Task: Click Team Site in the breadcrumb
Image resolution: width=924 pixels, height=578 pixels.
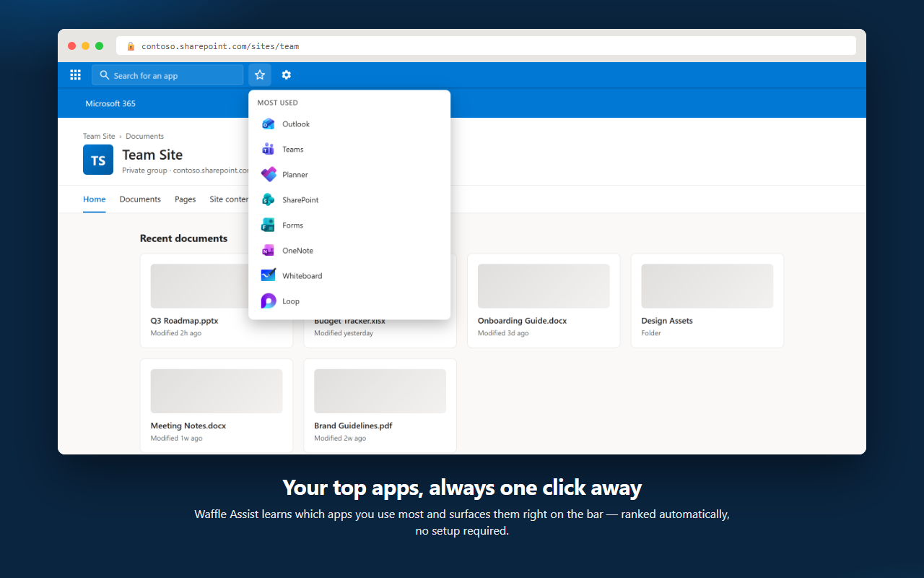Action: [x=99, y=136]
